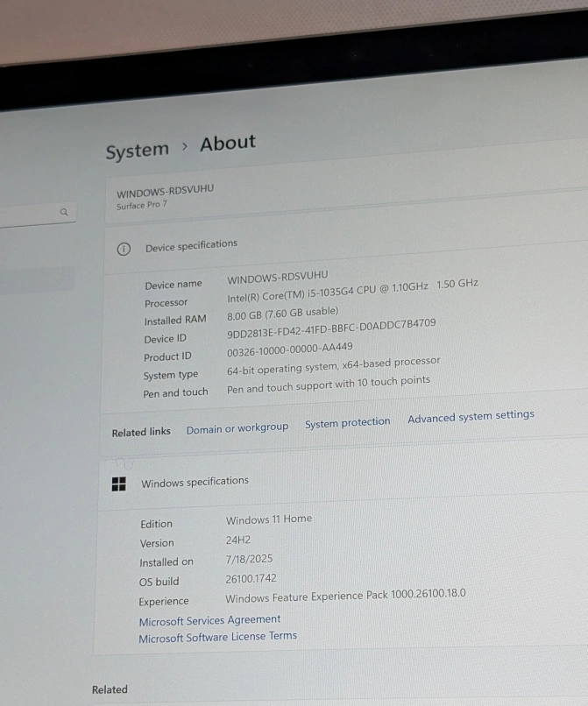Click the OS build label
This screenshot has width=588, height=706.
[x=159, y=582]
